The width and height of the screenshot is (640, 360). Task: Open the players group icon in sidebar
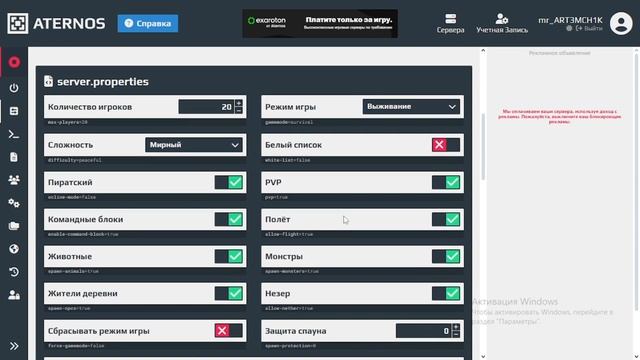point(14,180)
